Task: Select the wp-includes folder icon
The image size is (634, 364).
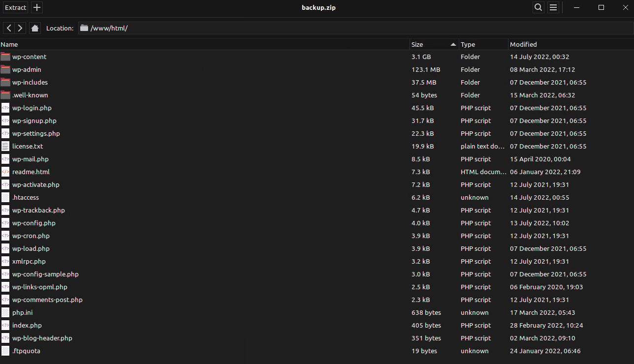Action: coord(5,82)
